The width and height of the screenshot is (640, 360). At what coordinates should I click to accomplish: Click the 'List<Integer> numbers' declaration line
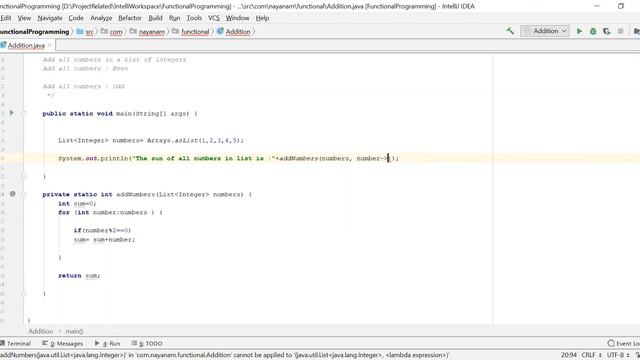[x=151, y=140]
